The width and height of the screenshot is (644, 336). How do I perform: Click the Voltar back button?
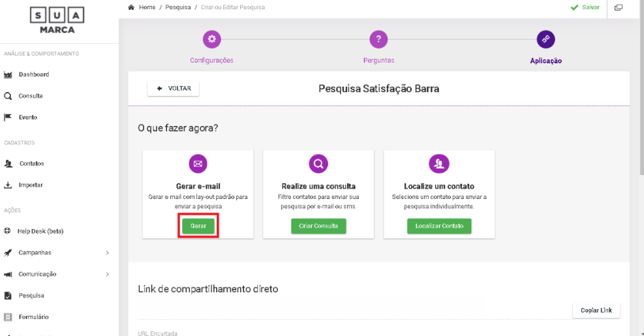tap(174, 89)
